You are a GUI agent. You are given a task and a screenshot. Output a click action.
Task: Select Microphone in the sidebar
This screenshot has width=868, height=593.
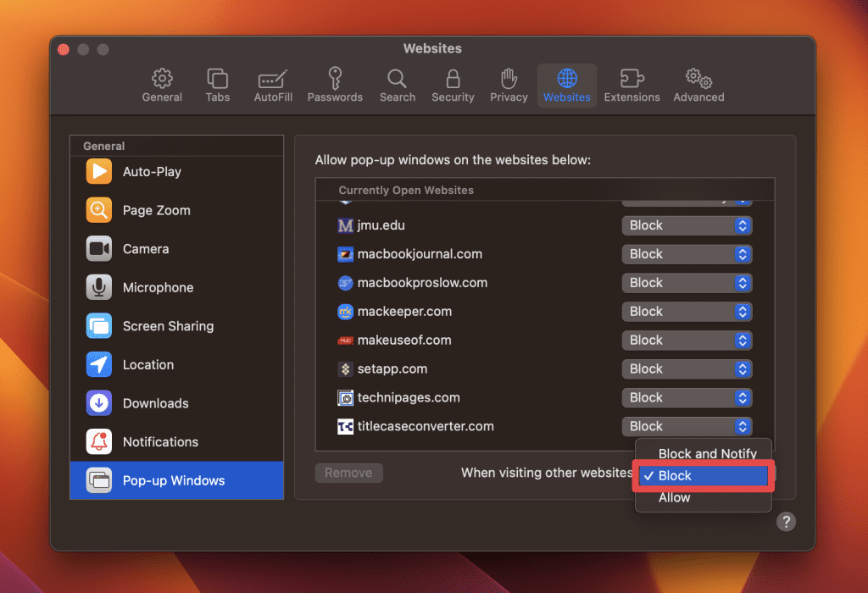tap(158, 287)
